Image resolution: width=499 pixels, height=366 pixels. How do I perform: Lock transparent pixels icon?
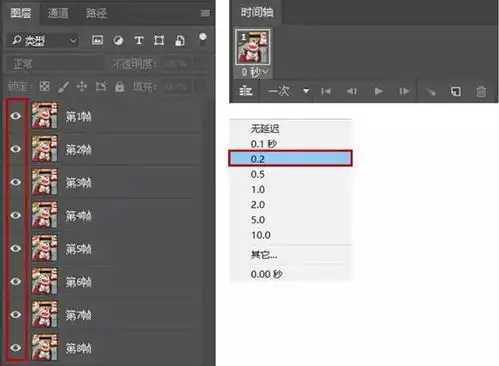44,87
